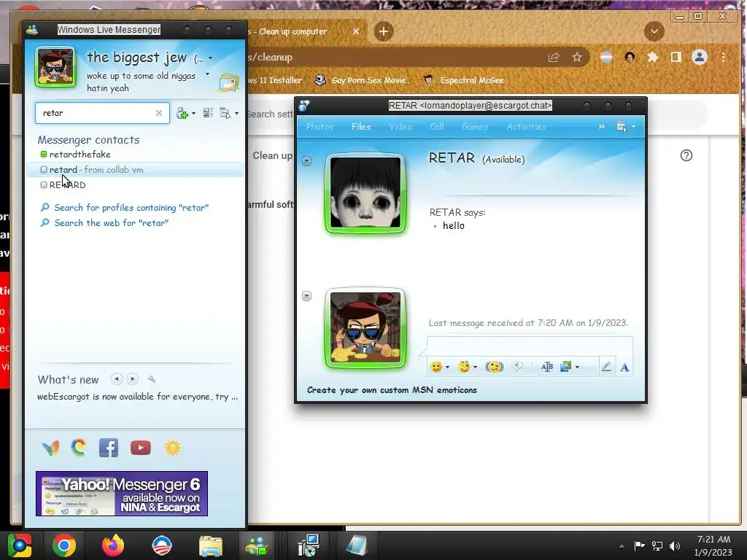Open What's new options wrench

[x=152, y=379]
